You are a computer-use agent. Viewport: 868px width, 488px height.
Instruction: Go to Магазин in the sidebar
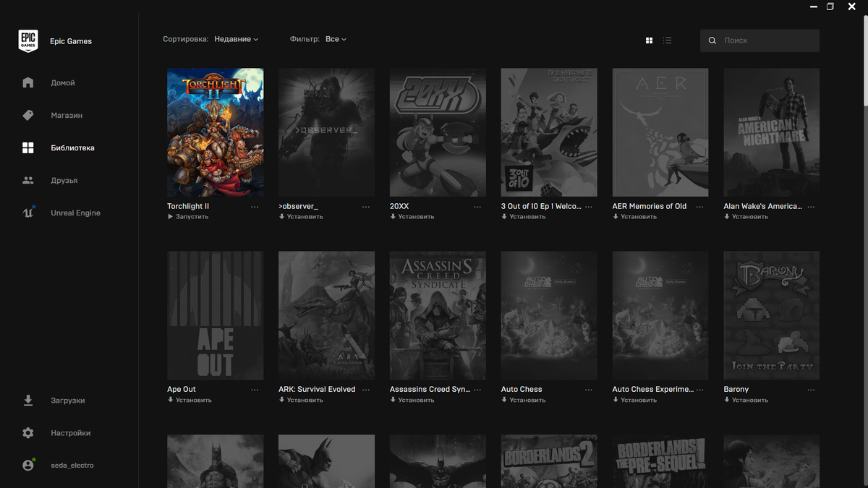click(67, 115)
